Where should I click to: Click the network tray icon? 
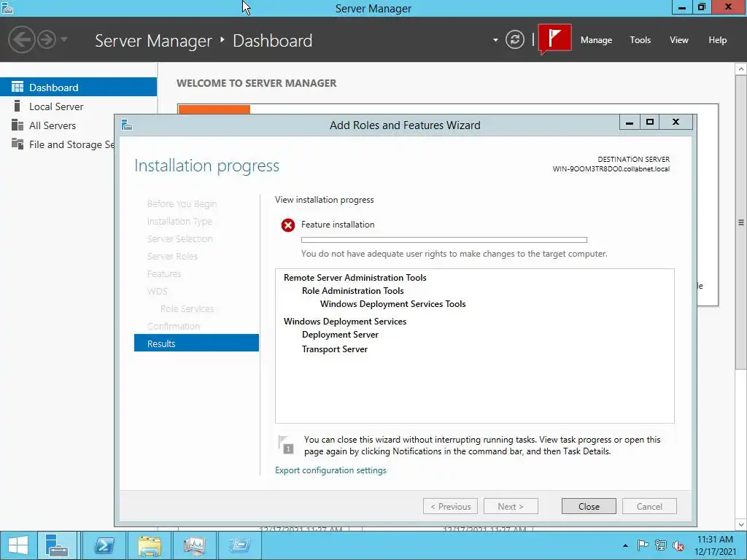point(661,545)
